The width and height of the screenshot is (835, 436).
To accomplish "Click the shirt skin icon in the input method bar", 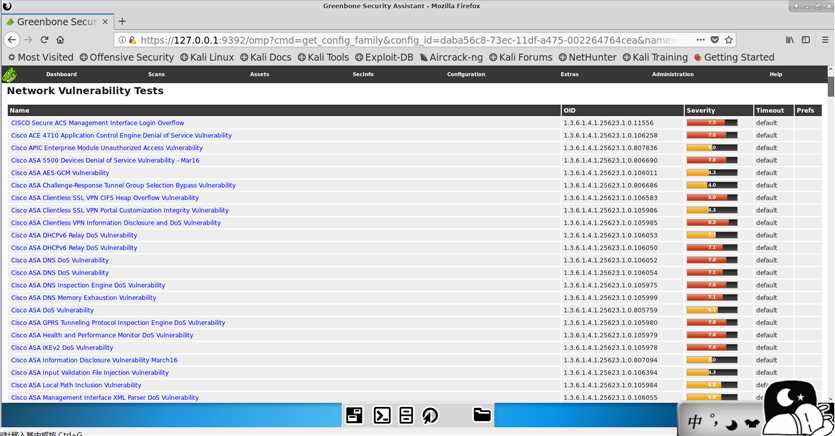I will pyautogui.click(x=752, y=424).
